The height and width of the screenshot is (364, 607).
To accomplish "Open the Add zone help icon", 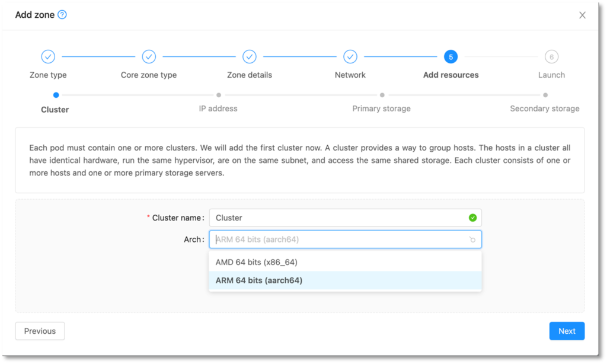I will point(61,14).
